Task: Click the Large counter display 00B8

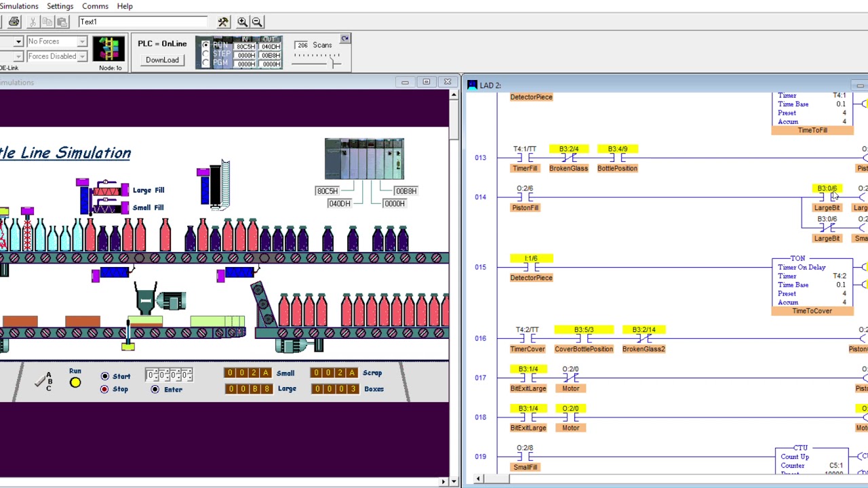Action: pos(248,389)
